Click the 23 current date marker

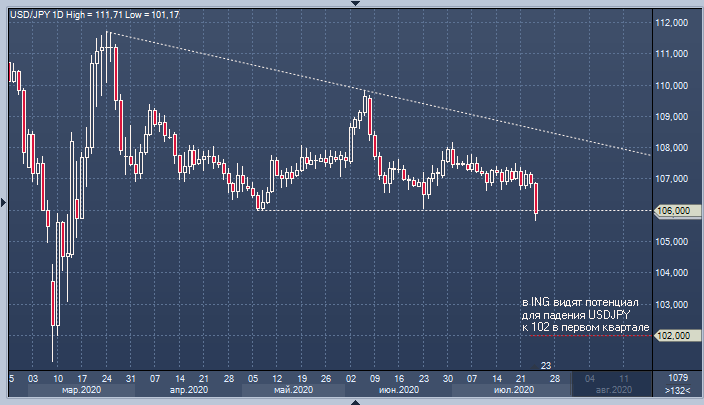546,366
